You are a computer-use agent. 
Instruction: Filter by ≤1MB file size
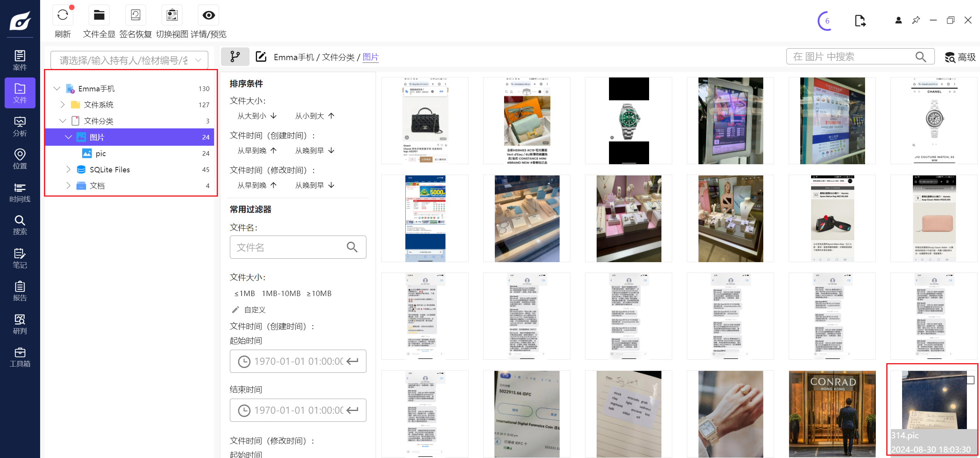point(245,293)
